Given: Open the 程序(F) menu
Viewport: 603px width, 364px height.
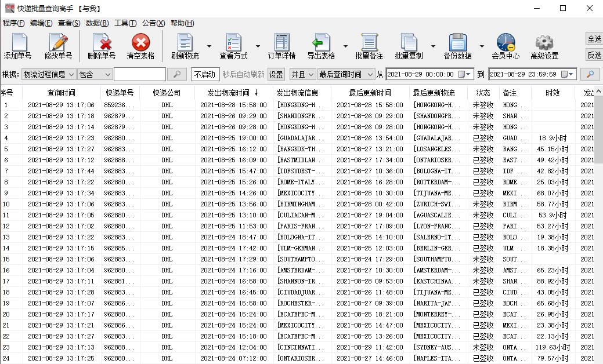Looking at the screenshot, I should 14,23.
